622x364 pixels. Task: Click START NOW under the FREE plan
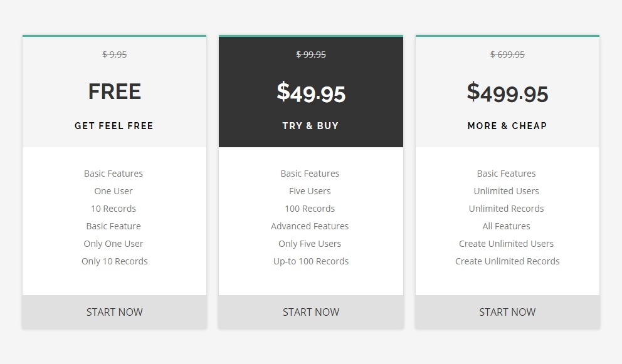point(114,312)
